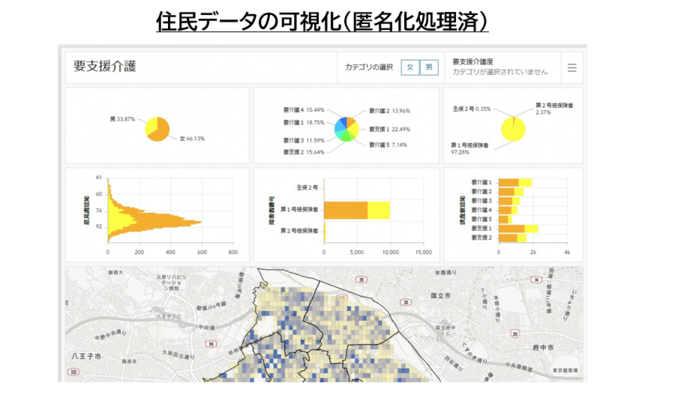The image size is (690, 398).
Task: Click the 要支援介護 dashboard title
Action: pos(105,66)
